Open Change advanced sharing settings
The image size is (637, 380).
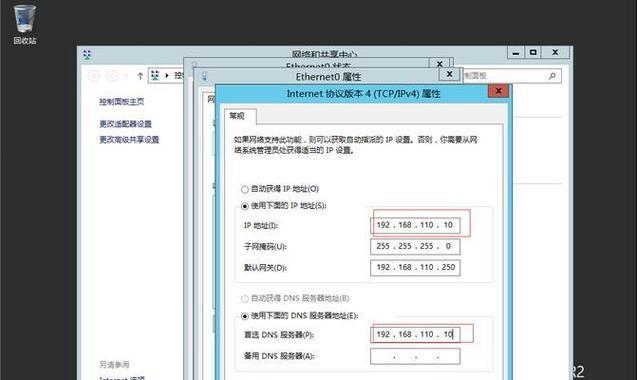point(129,140)
